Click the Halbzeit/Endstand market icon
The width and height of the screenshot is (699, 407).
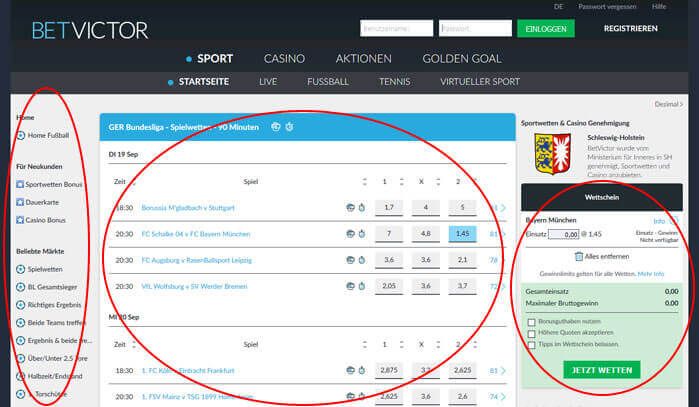click(21, 376)
